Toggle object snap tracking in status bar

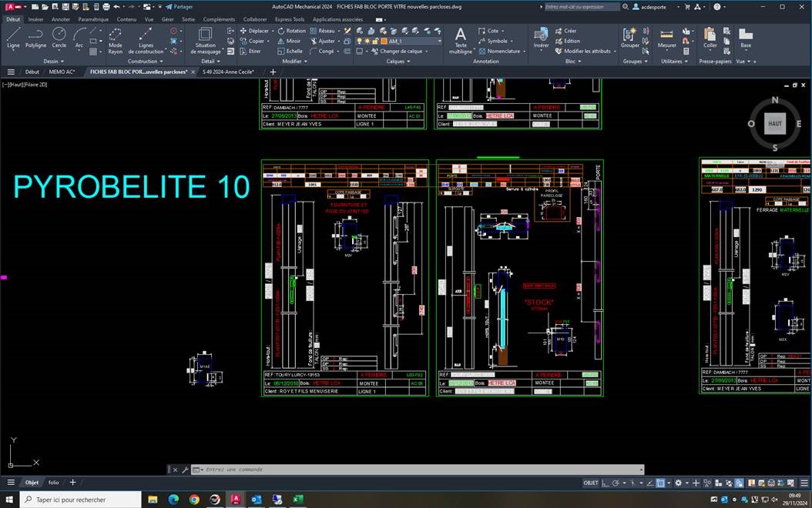click(x=650, y=483)
